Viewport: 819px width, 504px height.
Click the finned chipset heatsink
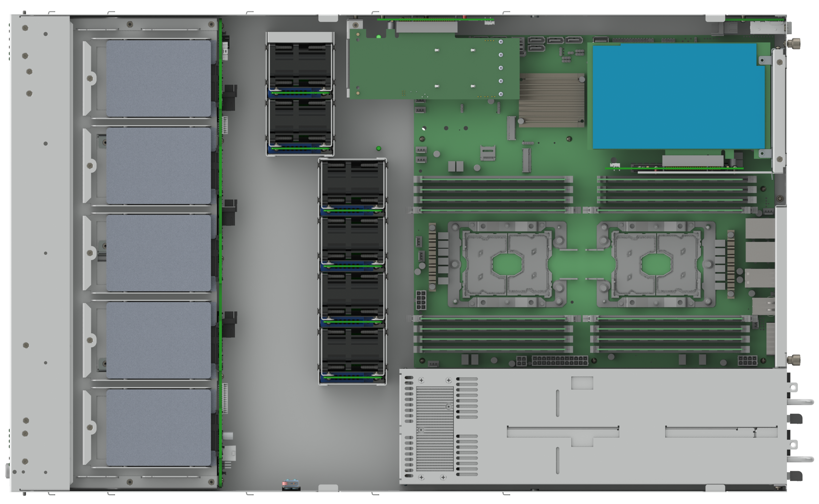(552, 100)
